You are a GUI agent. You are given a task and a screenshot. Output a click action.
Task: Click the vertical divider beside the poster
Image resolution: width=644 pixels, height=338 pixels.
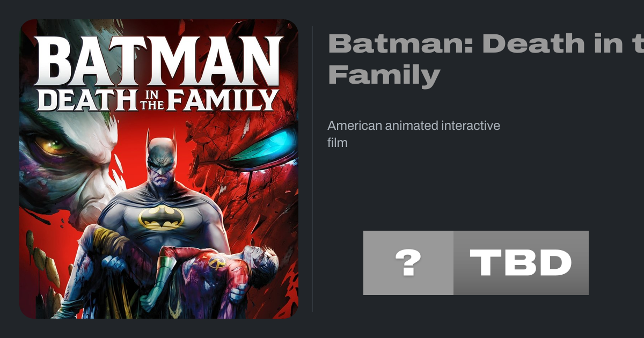(313, 169)
